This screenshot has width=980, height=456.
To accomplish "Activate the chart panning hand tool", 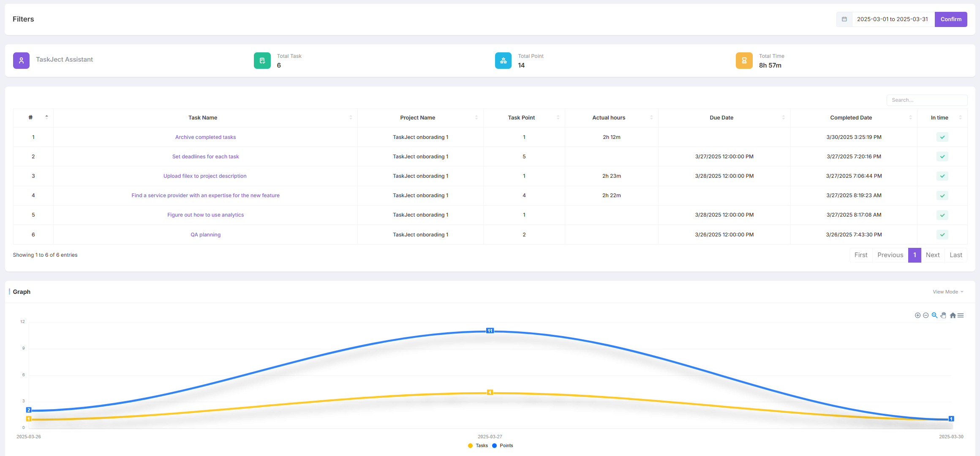I will point(943,315).
